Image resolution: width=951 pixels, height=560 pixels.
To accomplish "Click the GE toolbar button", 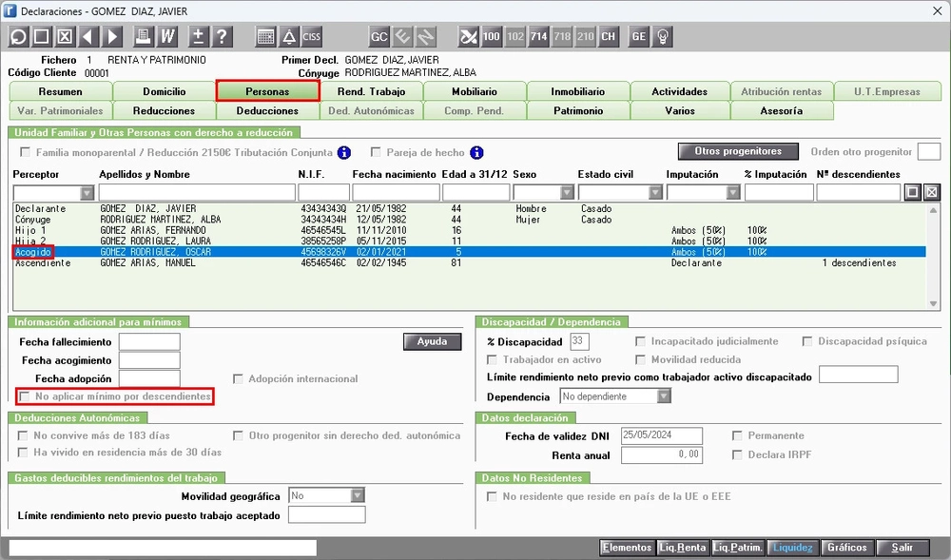I will tap(639, 37).
